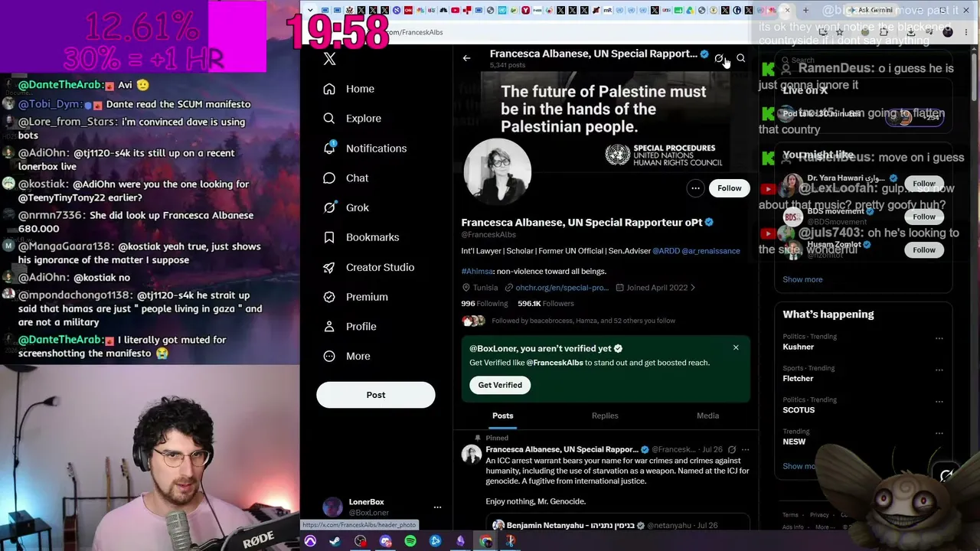The height and width of the screenshot is (551, 980).
Task: View the 596.1K Followers list
Action: coord(546,304)
